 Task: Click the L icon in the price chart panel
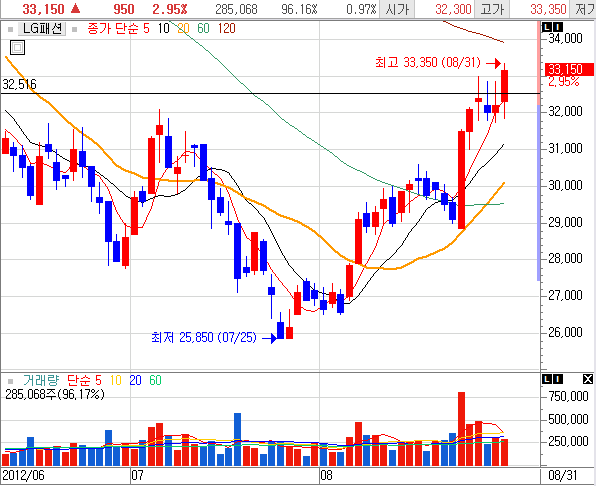(547, 27)
